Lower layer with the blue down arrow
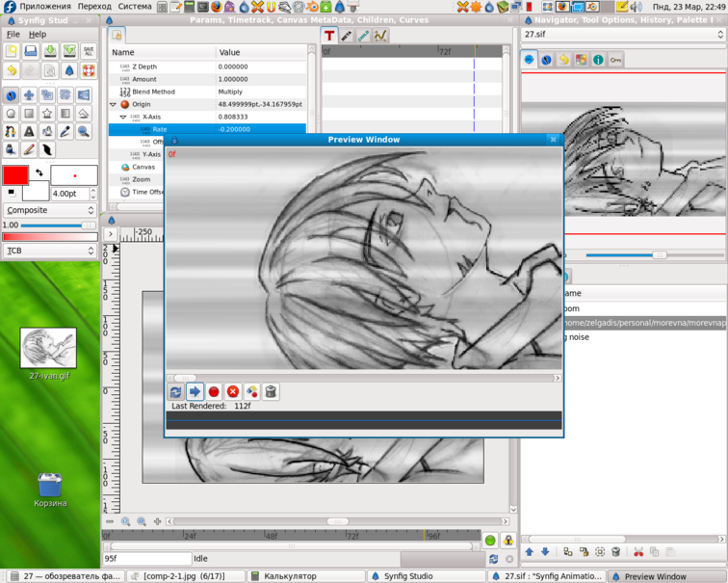The height and width of the screenshot is (583, 728). (x=545, y=552)
